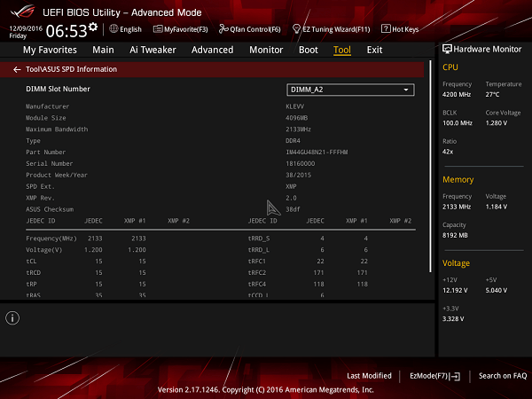Click Maximum Bandwidth value 2133MHz
Screen dimensions: 532x399
click(x=298, y=129)
